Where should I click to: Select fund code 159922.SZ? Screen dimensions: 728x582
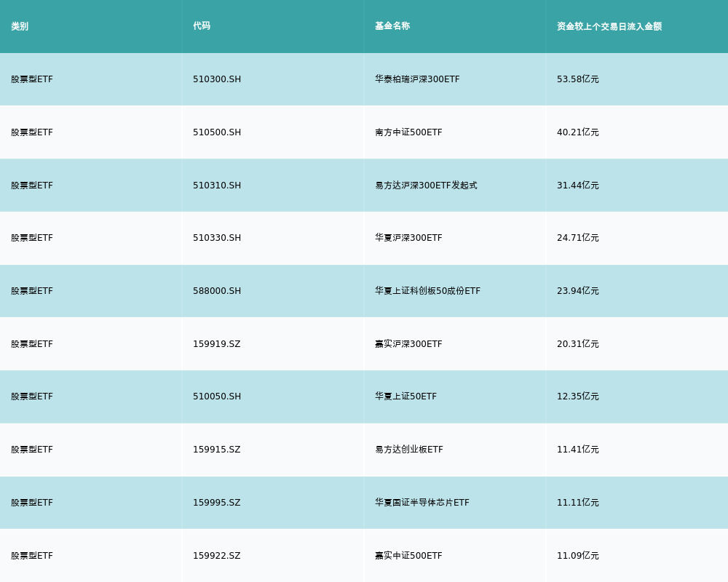click(217, 556)
